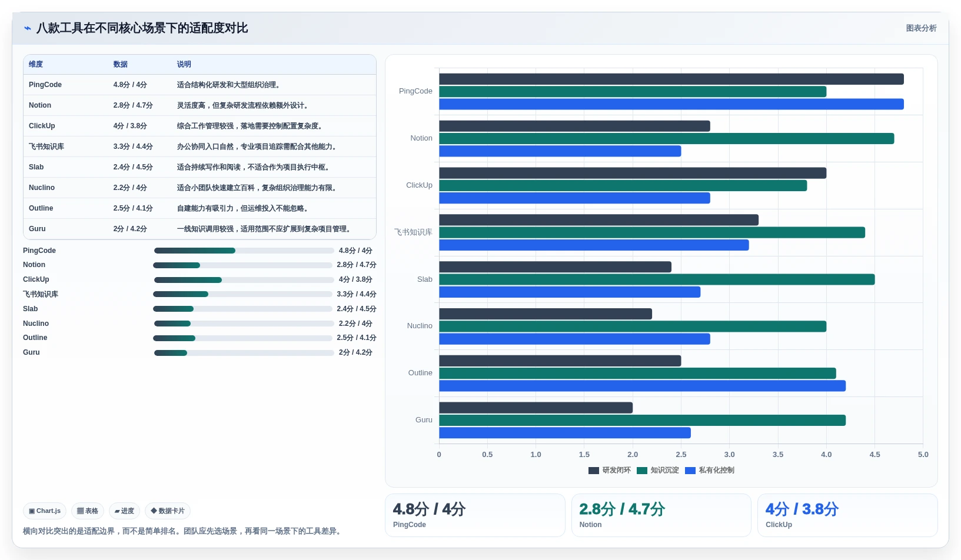Click the Notion progress bar
The image size is (961, 560).
[242, 265]
